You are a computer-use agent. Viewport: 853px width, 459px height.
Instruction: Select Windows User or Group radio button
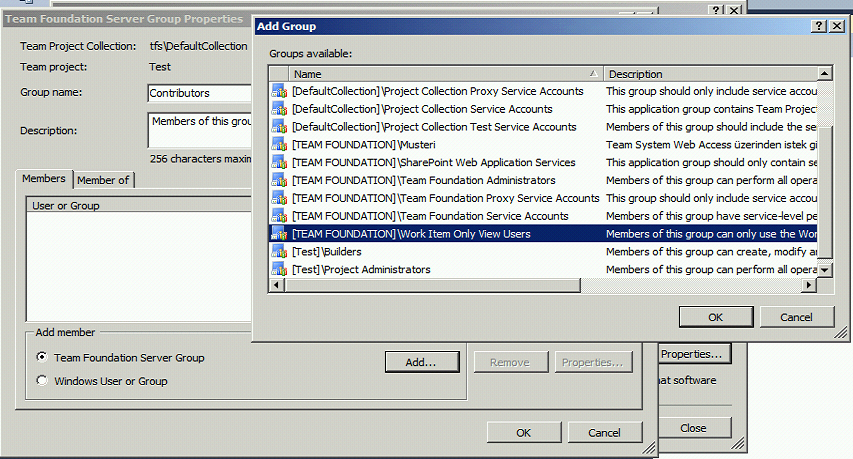click(42, 381)
